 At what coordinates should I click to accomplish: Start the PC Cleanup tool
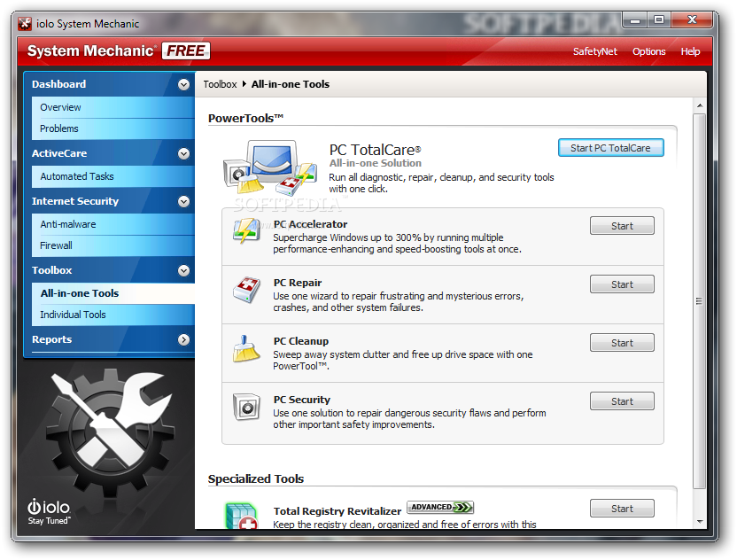622,342
